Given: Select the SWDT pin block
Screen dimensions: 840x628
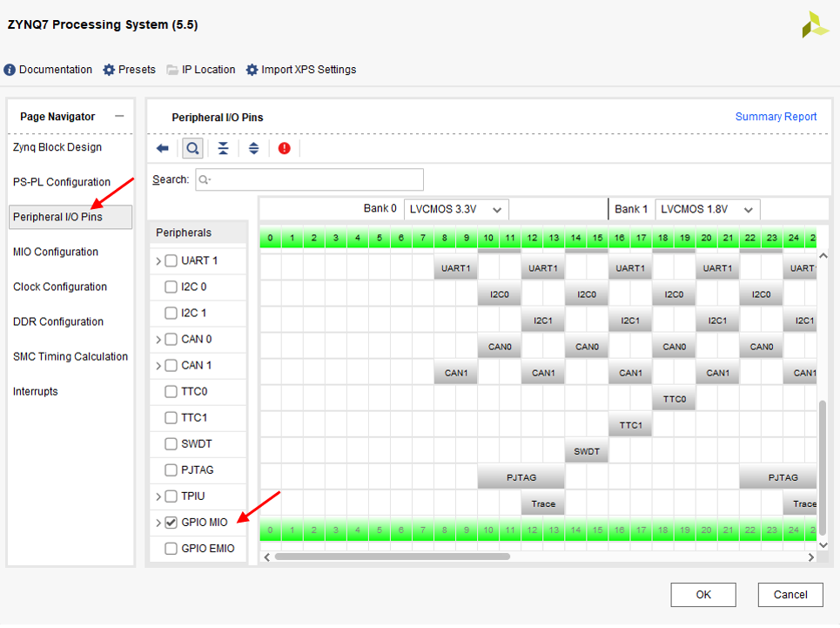Looking at the screenshot, I should pos(587,451).
